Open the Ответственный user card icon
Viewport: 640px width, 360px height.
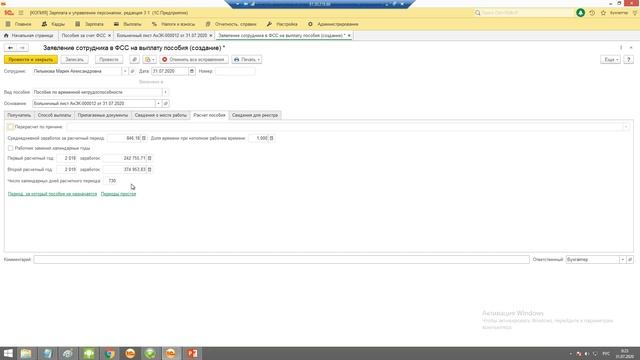click(630, 260)
